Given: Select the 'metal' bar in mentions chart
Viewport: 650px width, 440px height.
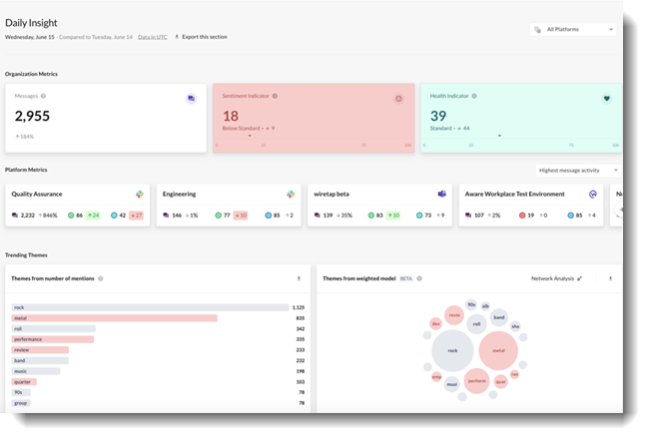Looking at the screenshot, I should [114, 318].
